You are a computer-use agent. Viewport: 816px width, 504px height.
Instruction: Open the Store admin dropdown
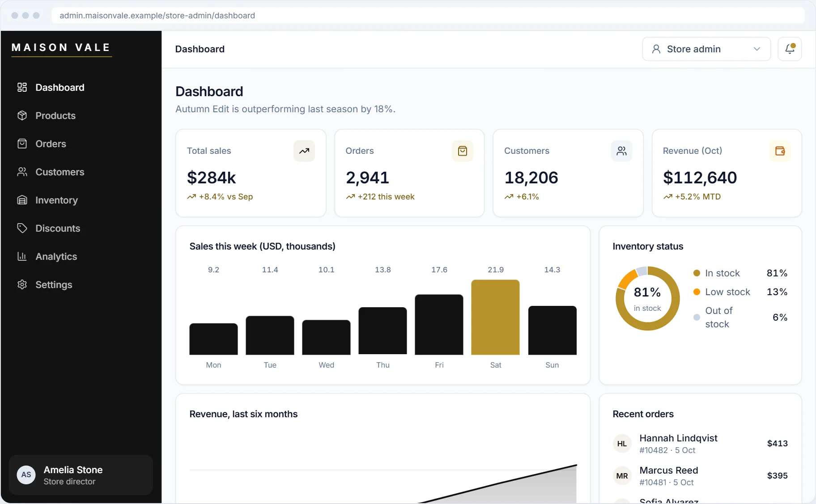tap(706, 49)
